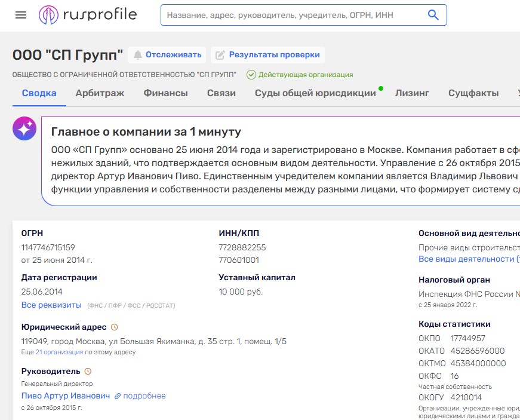The image size is (520, 420).
Task: Click the ОКФС code 16
Action: pos(454,376)
